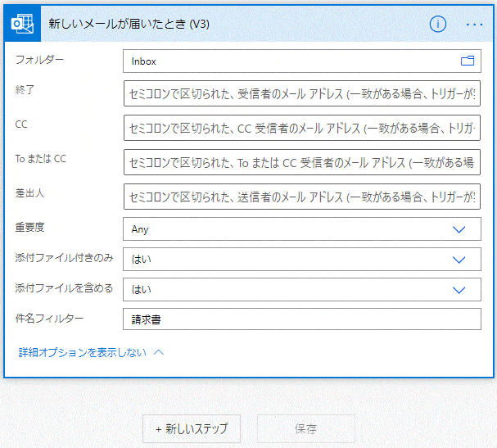Click the + 新しいステップ button

tap(192, 428)
